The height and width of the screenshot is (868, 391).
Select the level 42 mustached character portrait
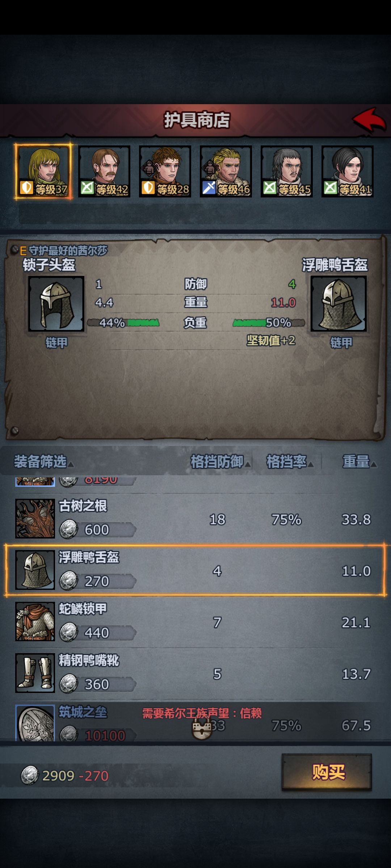(x=104, y=171)
